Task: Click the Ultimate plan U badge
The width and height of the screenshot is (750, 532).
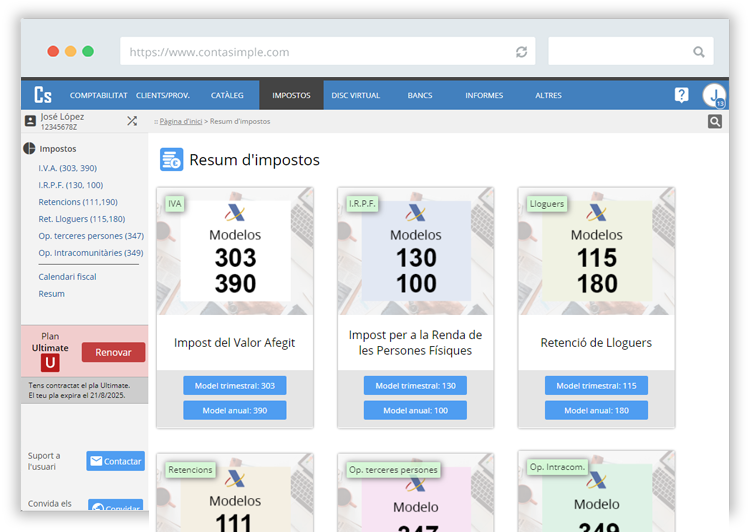Action: [x=50, y=363]
